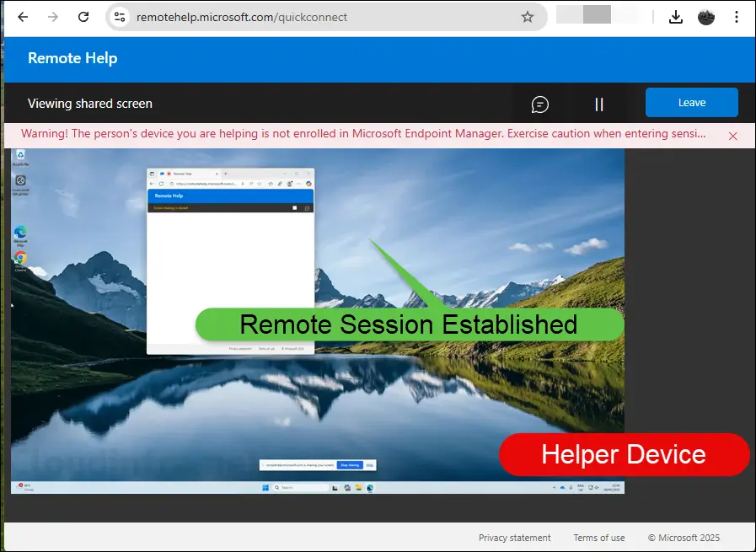Pause the shared screen view

coord(599,104)
